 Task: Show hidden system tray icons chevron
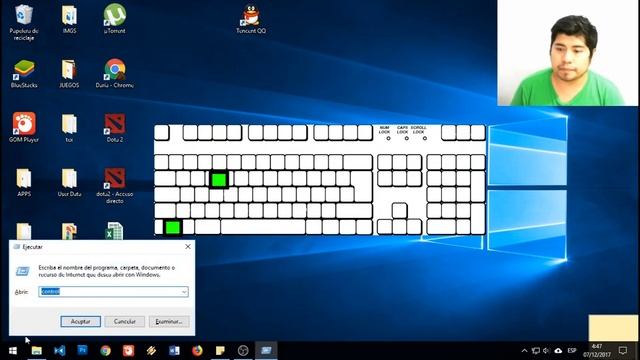[x=524, y=351]
